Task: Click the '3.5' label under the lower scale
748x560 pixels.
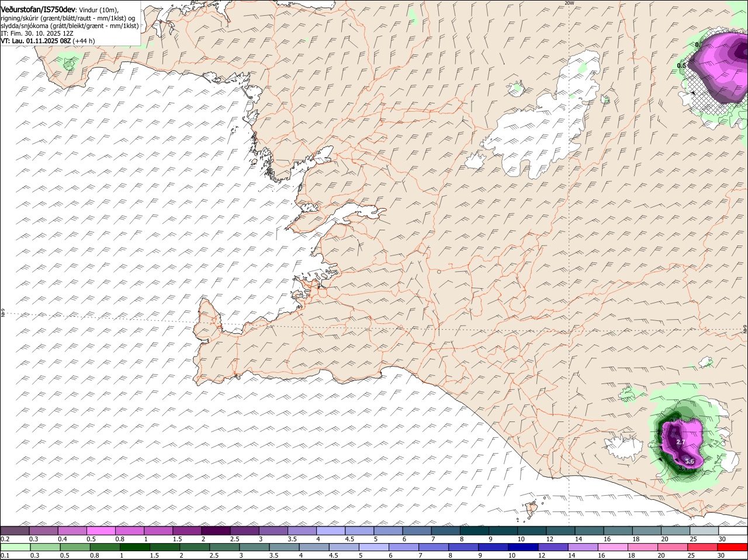Action: [x=273, y=555]
